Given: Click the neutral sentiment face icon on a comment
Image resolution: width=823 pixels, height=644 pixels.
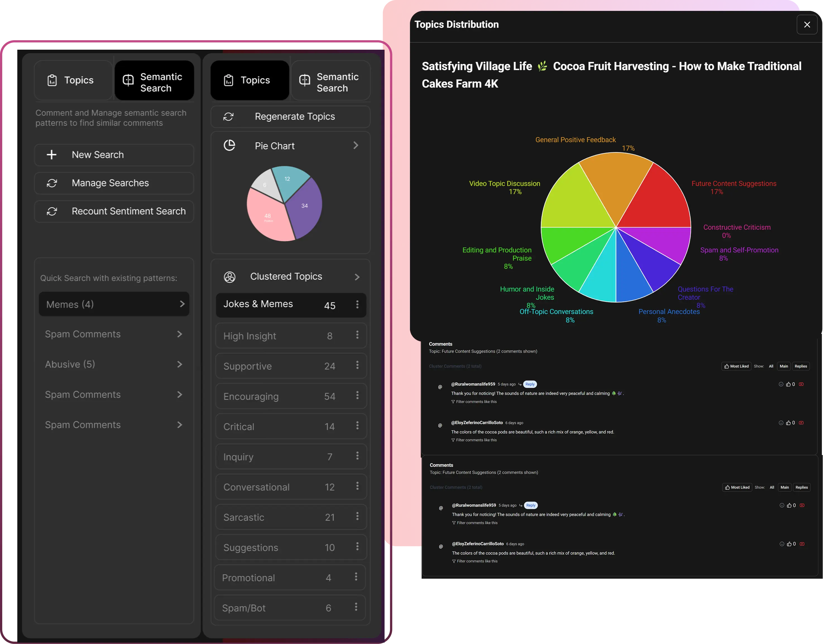Looking at the screenshot, I should point(781,384).
